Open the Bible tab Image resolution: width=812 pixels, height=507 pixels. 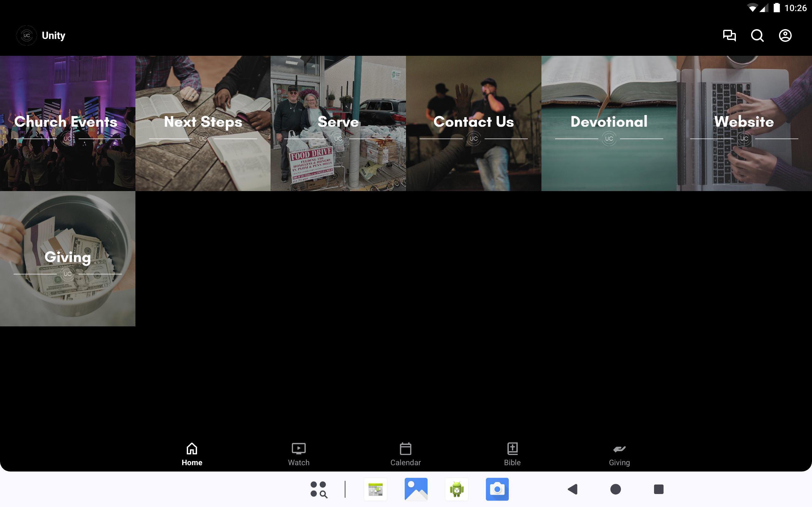point(512,454)
